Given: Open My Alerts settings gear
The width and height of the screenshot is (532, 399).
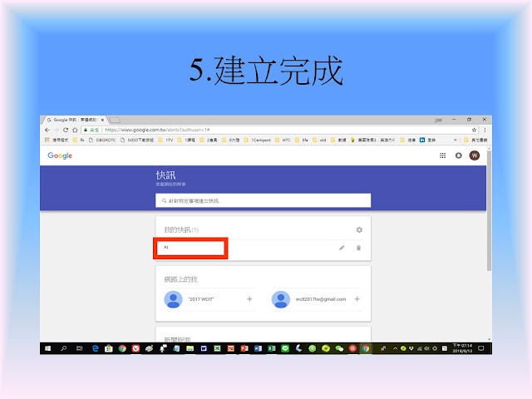Looking at the screenshot, I should tap(359, 229).
